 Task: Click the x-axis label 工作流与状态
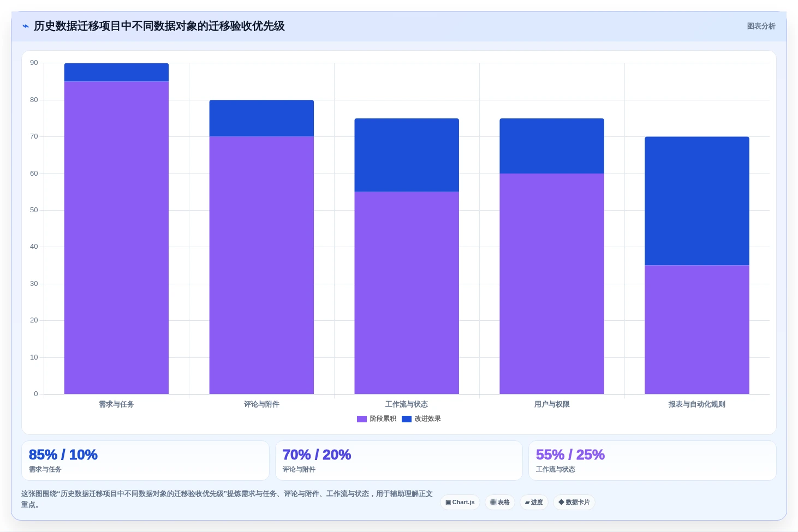coord(407,404)
